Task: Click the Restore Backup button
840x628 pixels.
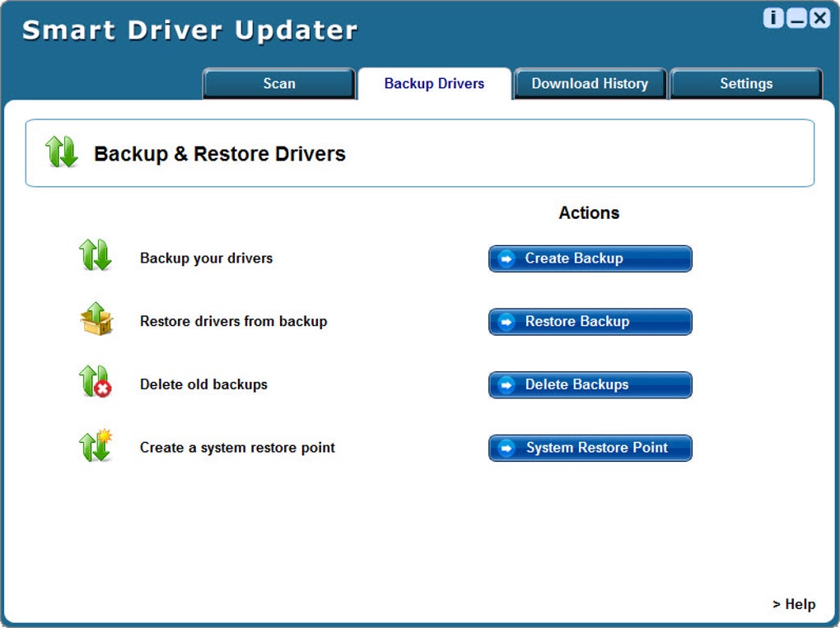Action: (x=590, y=322)
